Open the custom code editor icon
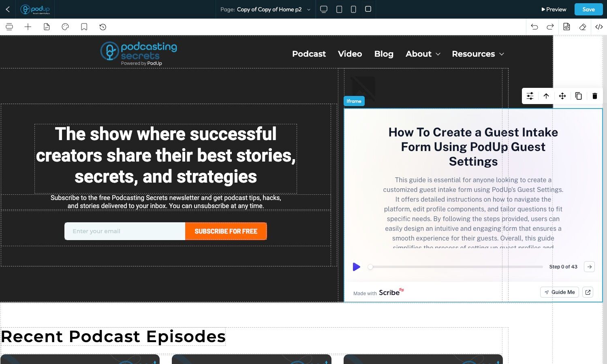Image resolution: width=607 pixels, height=364 pixels. pyautogui.click(x=599, y=27)
